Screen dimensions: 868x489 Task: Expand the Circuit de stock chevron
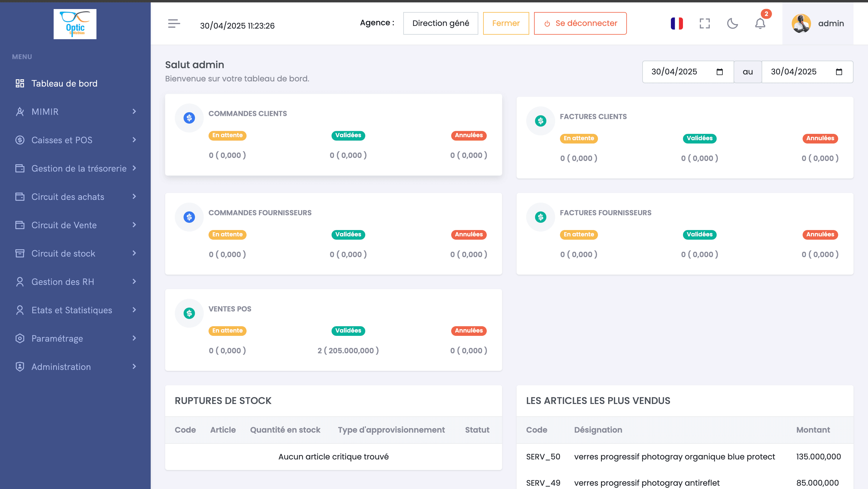pos(134,253)
